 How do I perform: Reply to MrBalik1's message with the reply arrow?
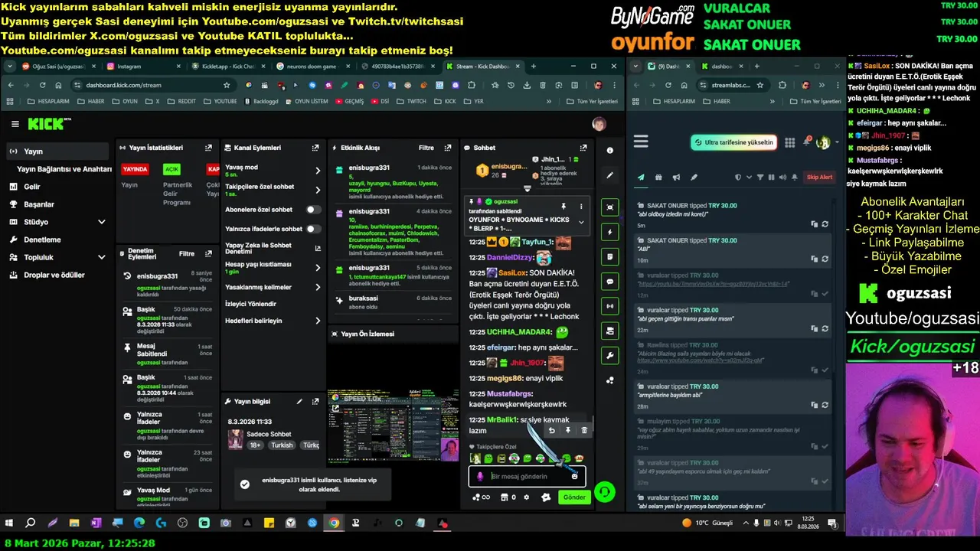(551, 431)
